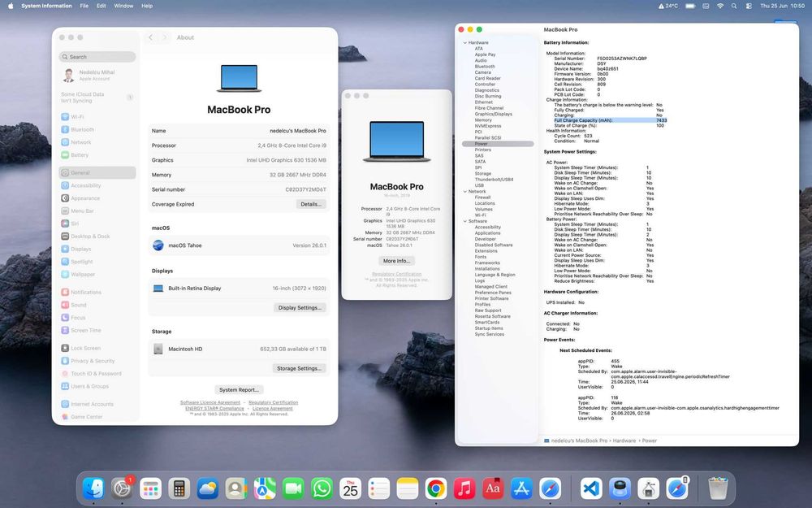Open System Information app menu
Screen dimensions: 812x508
[46, 6]
